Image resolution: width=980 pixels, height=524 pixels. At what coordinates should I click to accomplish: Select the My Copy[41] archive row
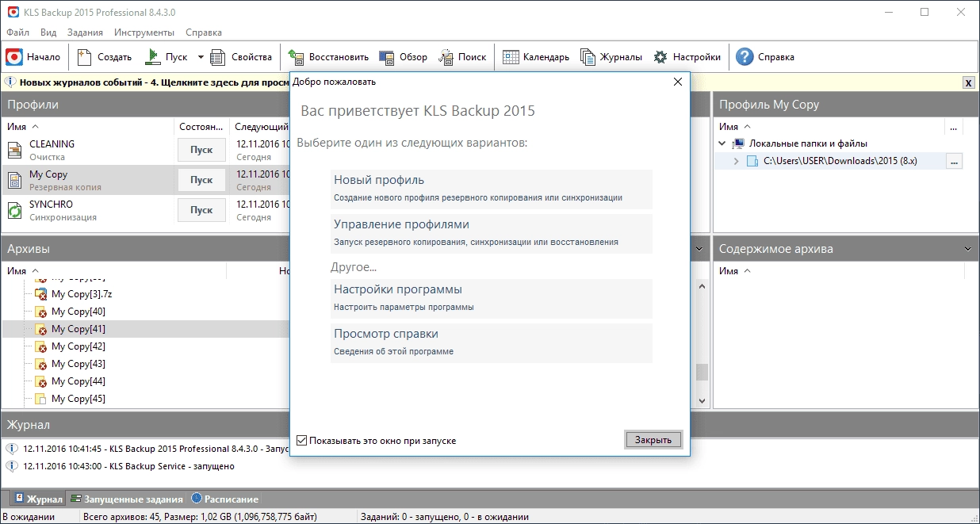click(x=146, y=329)
